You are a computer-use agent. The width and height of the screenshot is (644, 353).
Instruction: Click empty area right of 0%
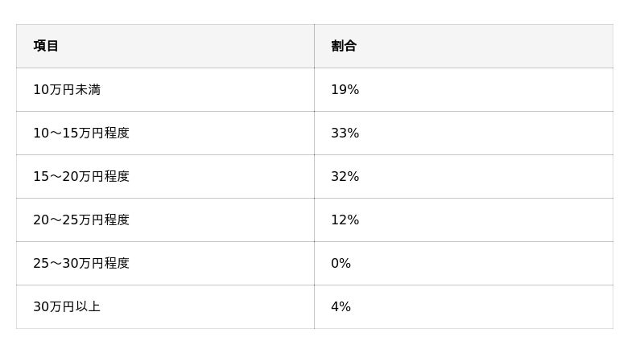481,263
